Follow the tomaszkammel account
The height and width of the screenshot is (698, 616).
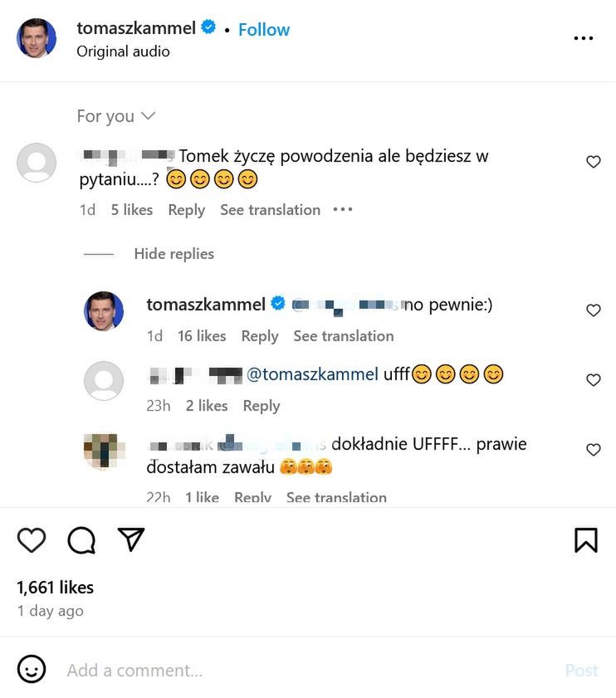tap(264, 29)
